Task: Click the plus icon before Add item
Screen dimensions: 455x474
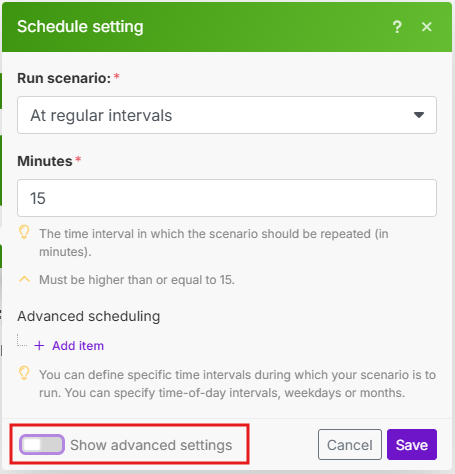Action: pyautogui.click(x=39, y=346)
